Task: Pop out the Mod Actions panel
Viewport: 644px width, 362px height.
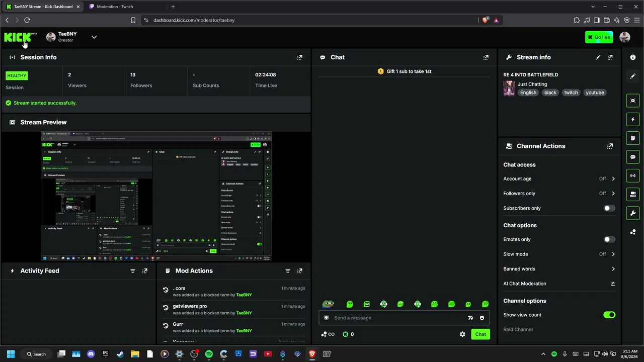Action: [300, 271]
